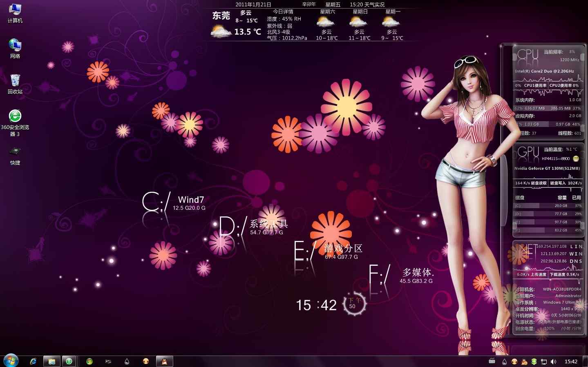Click the 开机时间 uptime row
The width and height of the screenshot is (588, 367).
coord(548,315)
